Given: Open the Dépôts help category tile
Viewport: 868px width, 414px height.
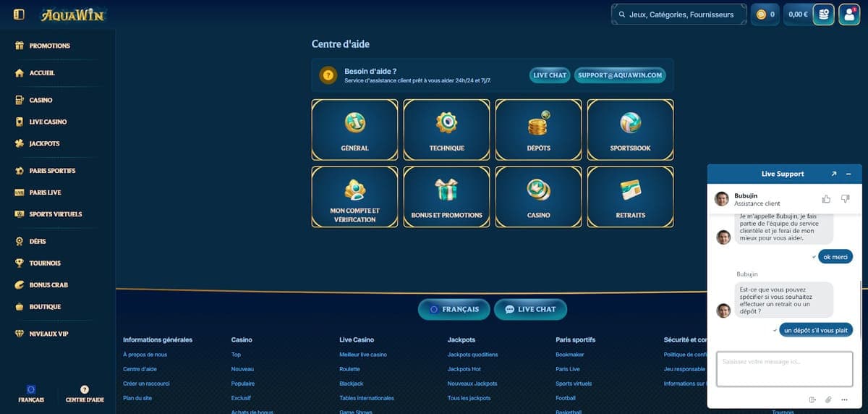Looking at the screenshot, I should [538, 130].
